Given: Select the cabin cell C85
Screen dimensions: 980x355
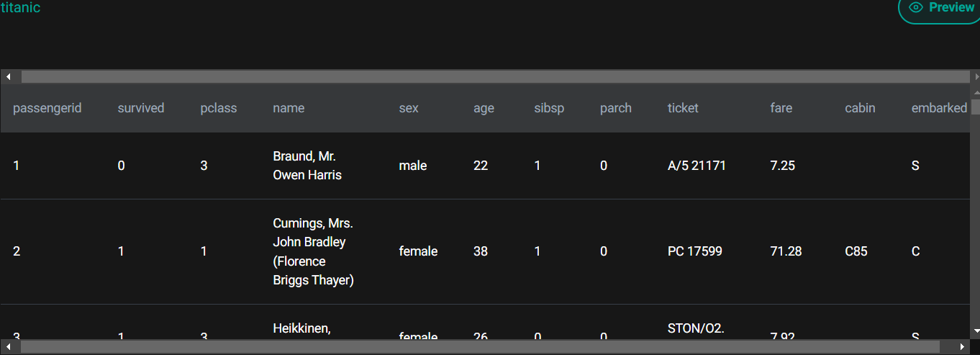Looking at the screenshot, I should 856,251.
